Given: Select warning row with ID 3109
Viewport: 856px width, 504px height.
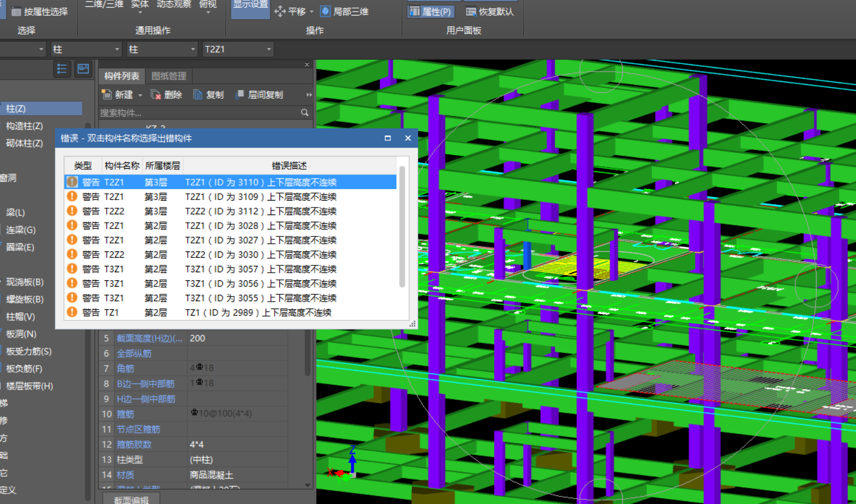Looking at the screenshot, I should 230,197.
